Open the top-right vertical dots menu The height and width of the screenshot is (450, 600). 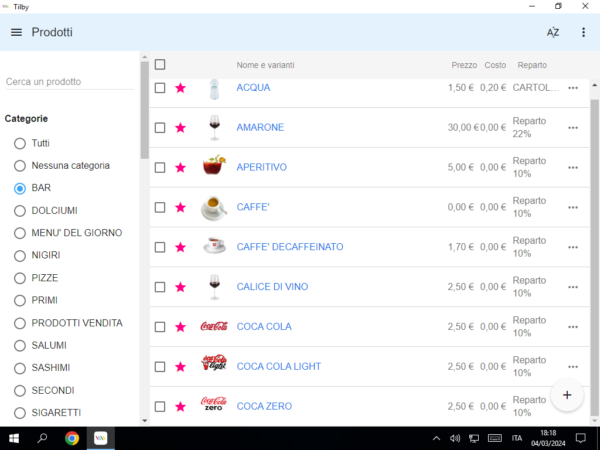click(x=584, y=32)
